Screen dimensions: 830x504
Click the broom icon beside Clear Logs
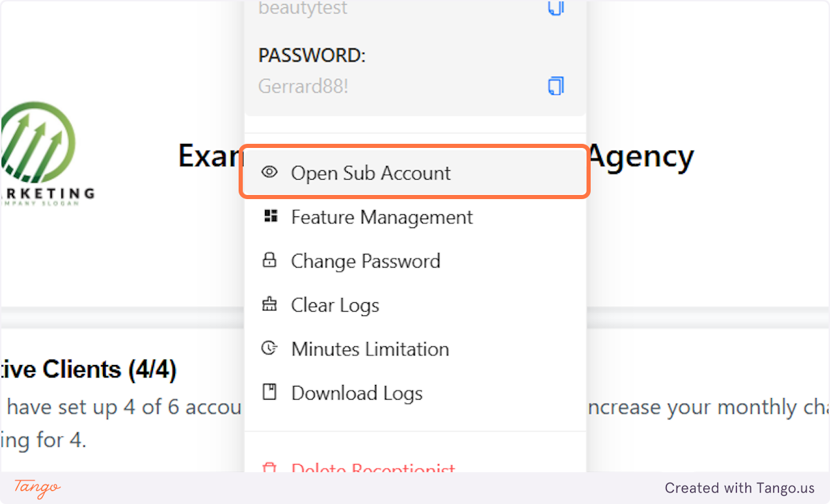269,304
